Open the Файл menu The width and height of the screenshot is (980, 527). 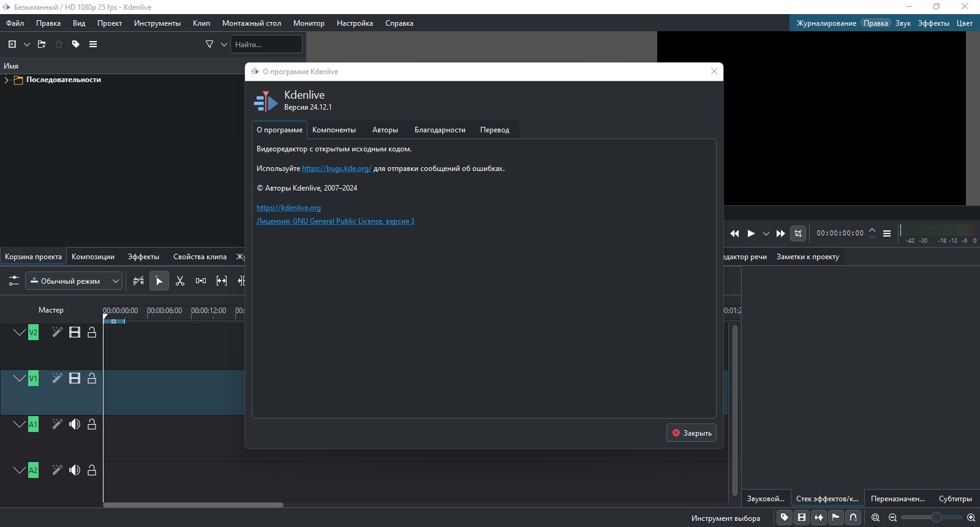[x=15, y=23]
